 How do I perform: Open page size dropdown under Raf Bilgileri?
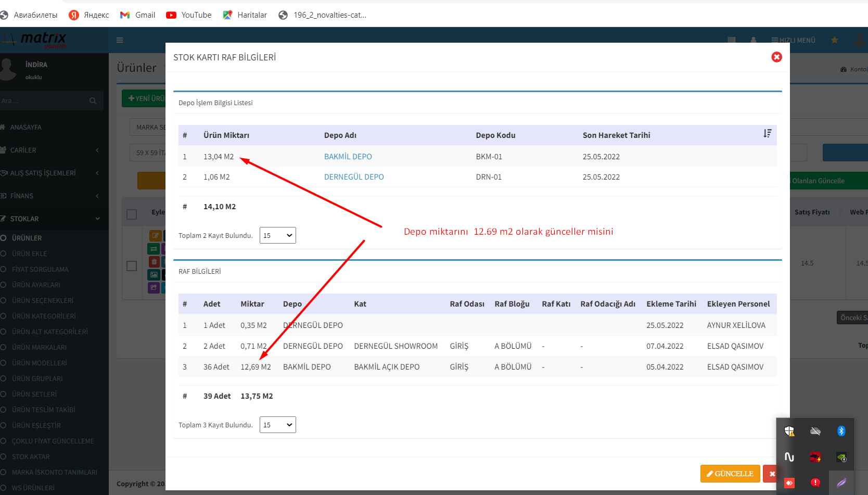tap(277, 425)
